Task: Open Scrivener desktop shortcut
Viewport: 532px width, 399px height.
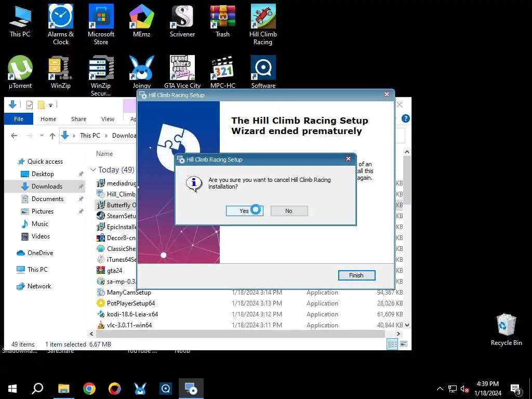Action: [x=182, y=21]
